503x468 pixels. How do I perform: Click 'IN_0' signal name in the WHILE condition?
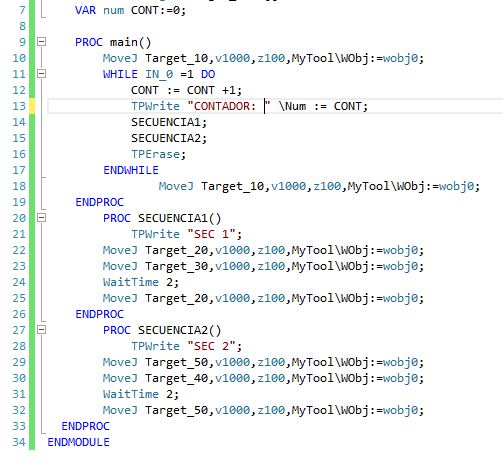[159, 74]
